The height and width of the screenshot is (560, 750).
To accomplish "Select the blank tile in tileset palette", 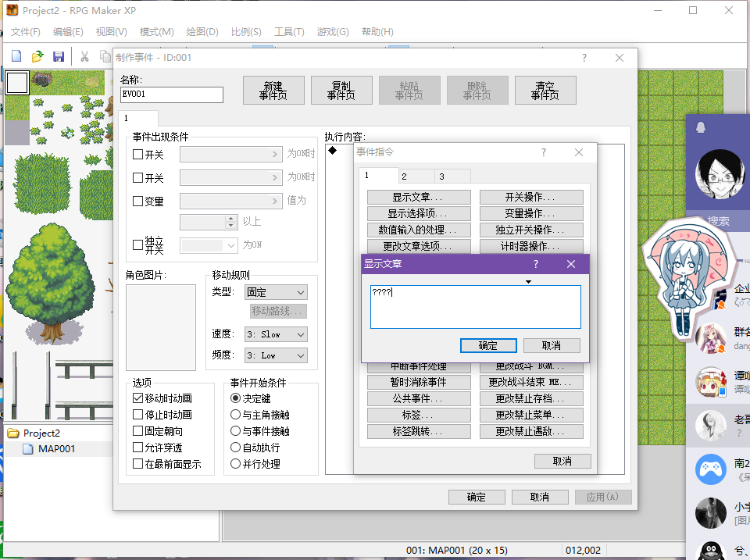I will pyautogui.click(x=17, y=83).
